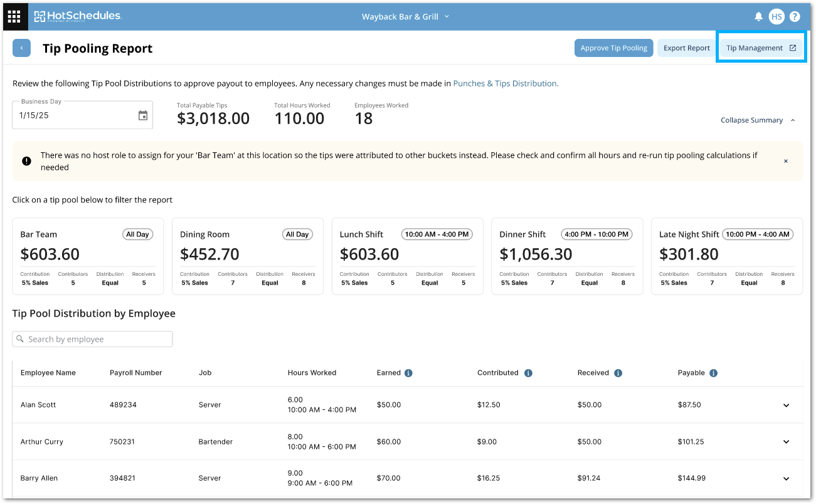Open Tip Management in new window
The width and height of the screenshot is (816, 504).
(761, 47)
